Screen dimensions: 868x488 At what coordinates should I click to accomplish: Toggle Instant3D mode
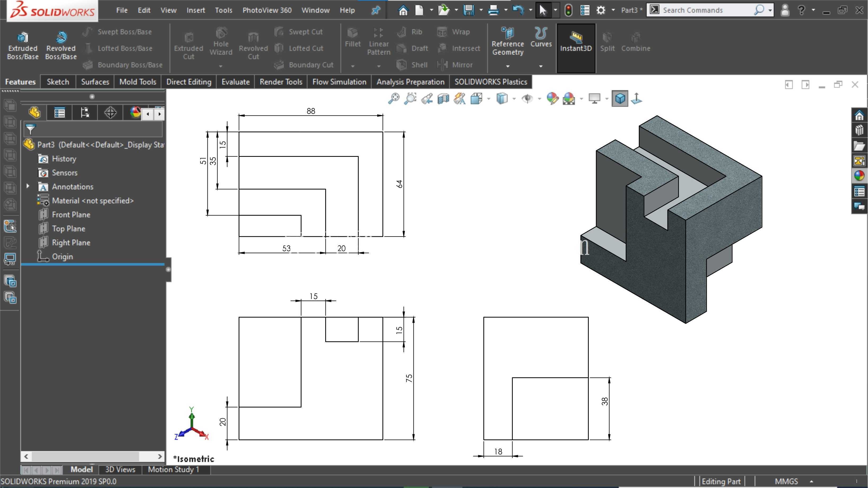[x=576, y=48]
